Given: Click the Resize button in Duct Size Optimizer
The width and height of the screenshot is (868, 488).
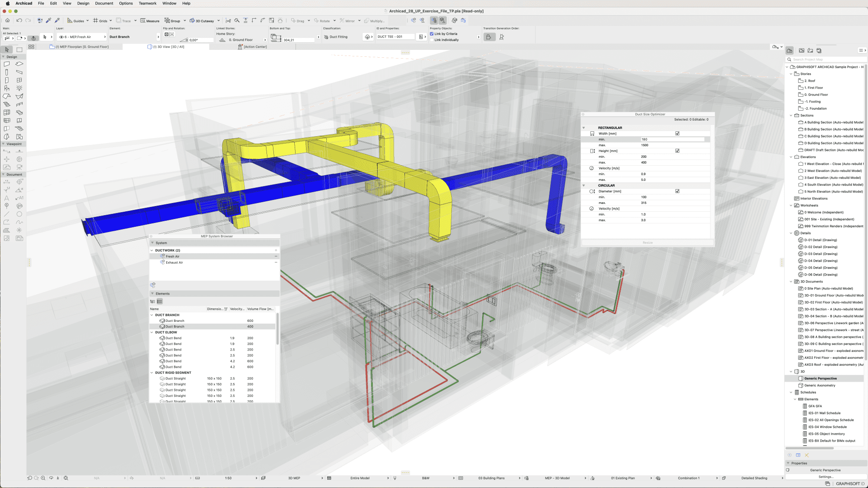Looking at the screenshot, I should pos(647,242).
